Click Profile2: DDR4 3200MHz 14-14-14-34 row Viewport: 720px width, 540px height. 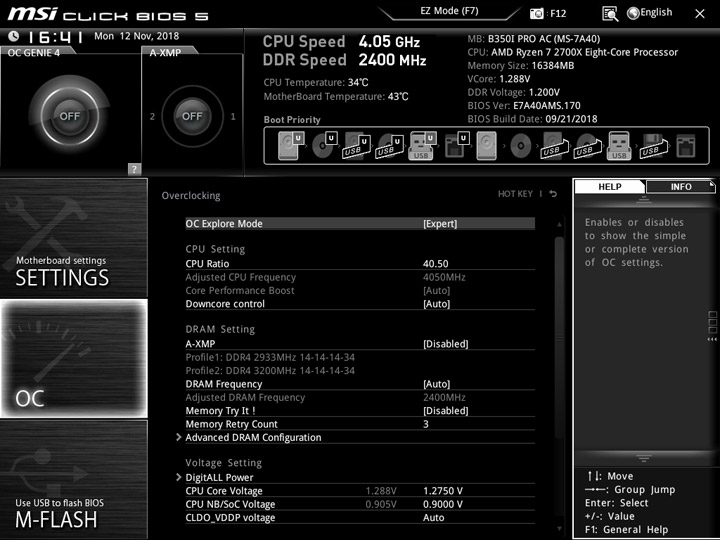[270, 371]
